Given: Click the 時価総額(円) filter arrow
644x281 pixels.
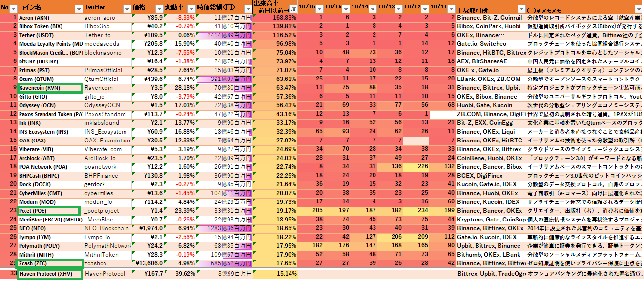Looking at the screenshot, I should 248,9.
